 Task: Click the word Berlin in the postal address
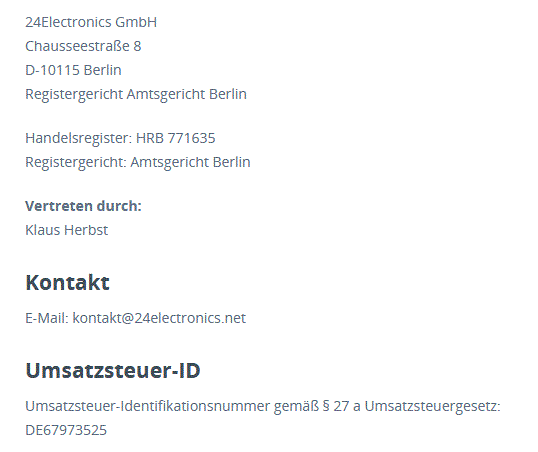[x=103, y=70]
